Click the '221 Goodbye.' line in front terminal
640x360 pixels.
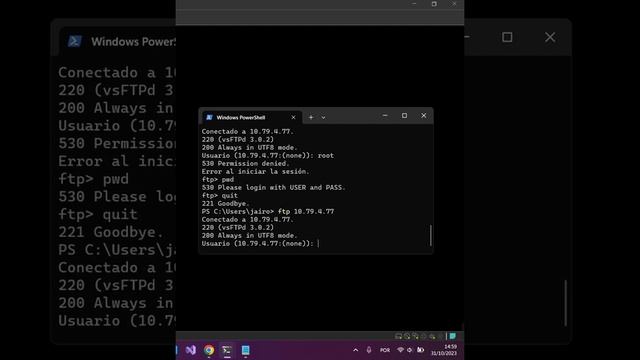225,204
